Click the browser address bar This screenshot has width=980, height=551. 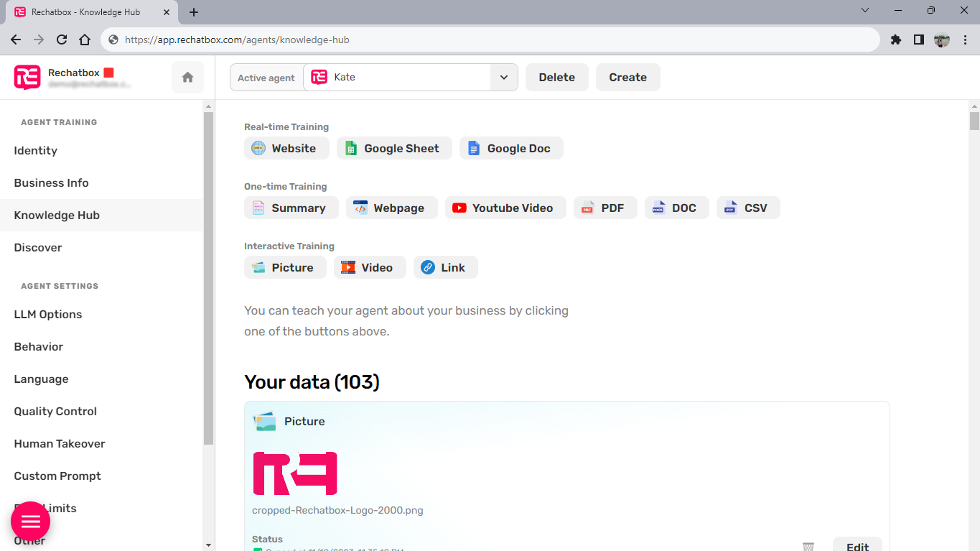tap(490, 40)
